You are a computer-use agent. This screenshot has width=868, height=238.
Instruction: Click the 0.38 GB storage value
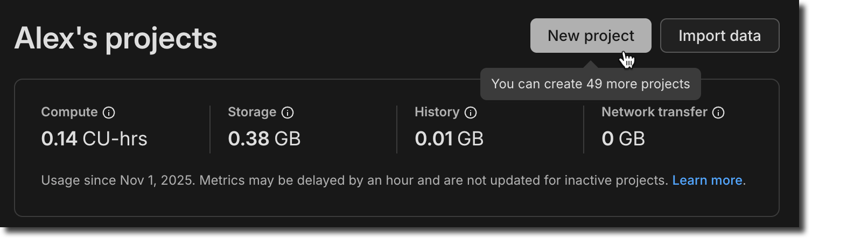(264, 139)
